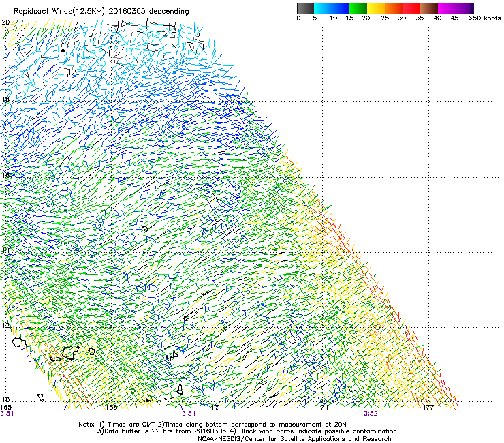504x443 pixels.
Task: Select the magenta 40-45 knots legend segment
Action: point(447,8)
